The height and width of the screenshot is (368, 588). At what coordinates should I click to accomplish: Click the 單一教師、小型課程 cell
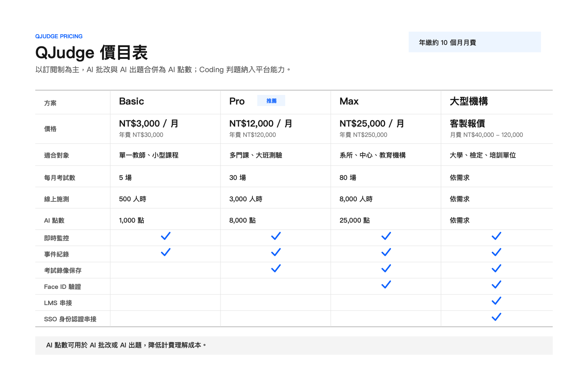(149, 155)
